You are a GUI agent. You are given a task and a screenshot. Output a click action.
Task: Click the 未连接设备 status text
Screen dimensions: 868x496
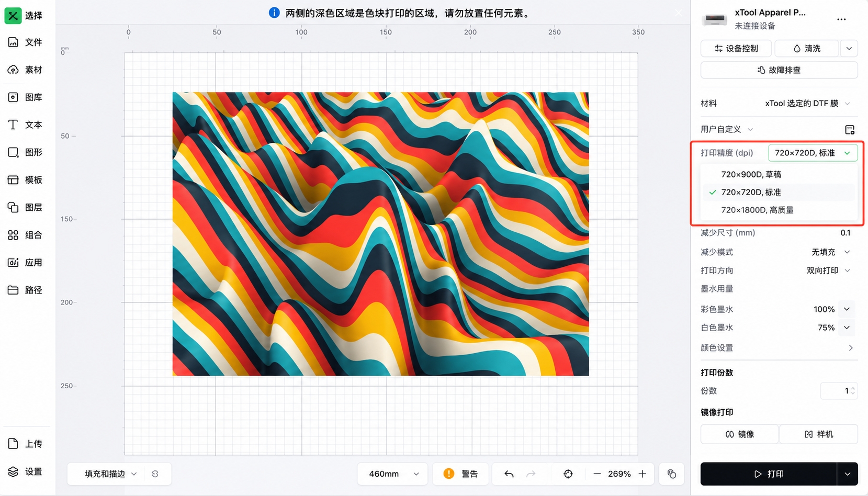pyautogui.click(x=755, y=26)
